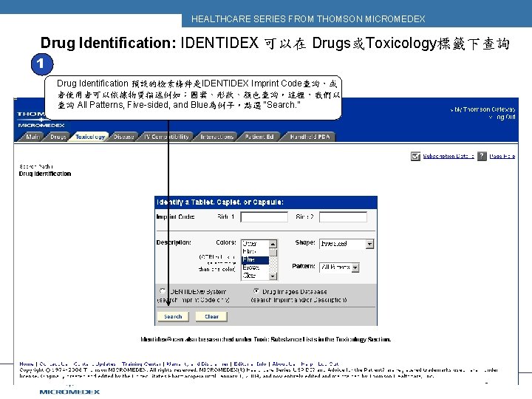This screenshot has width=532, height=399.
Task: Focus the Side 1 imprint code field
Action: (x=264, y=216)
